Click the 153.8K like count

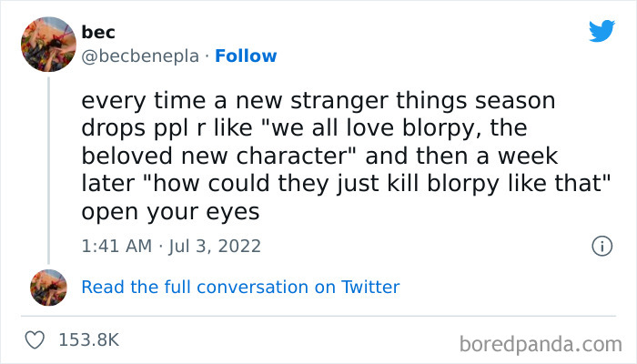pos(88,339)
